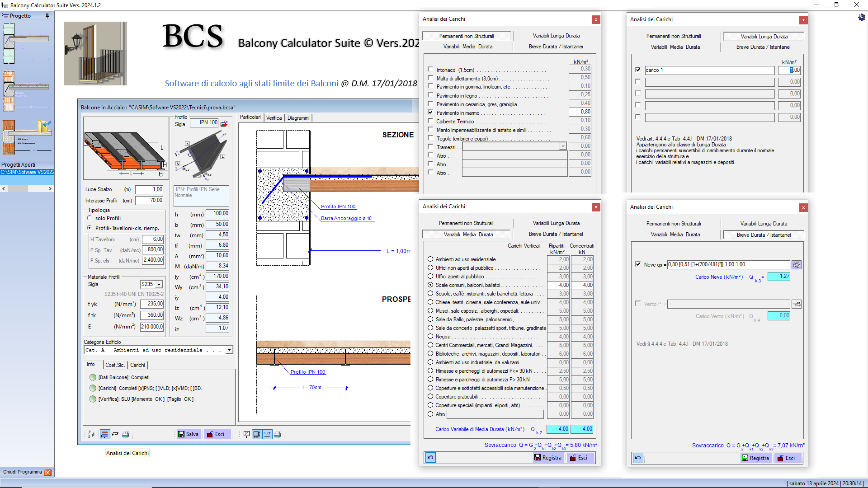This screenshot has width=868, height=488.
Task: Select Negozi radio option
Action: 430,337
